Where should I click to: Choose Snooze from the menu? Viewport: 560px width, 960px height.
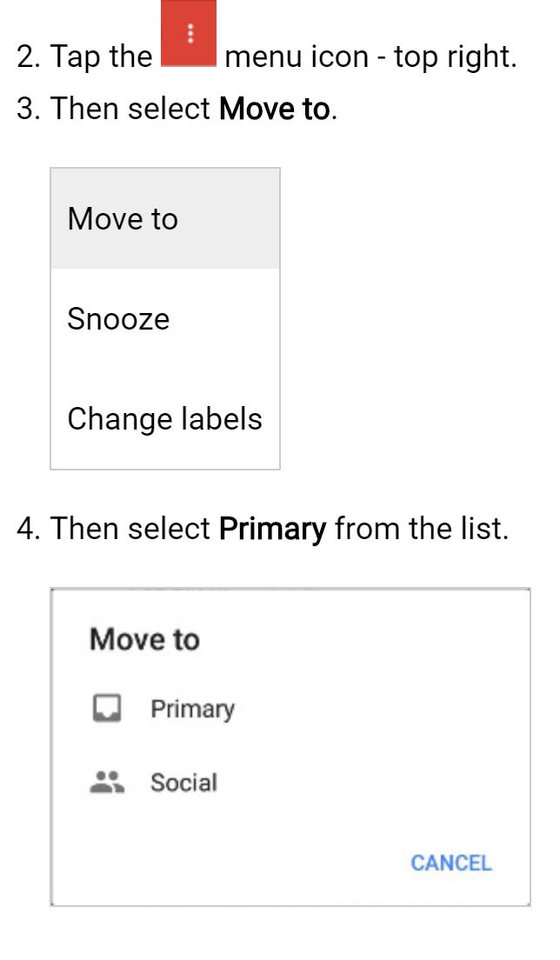[x=165, y=319]
